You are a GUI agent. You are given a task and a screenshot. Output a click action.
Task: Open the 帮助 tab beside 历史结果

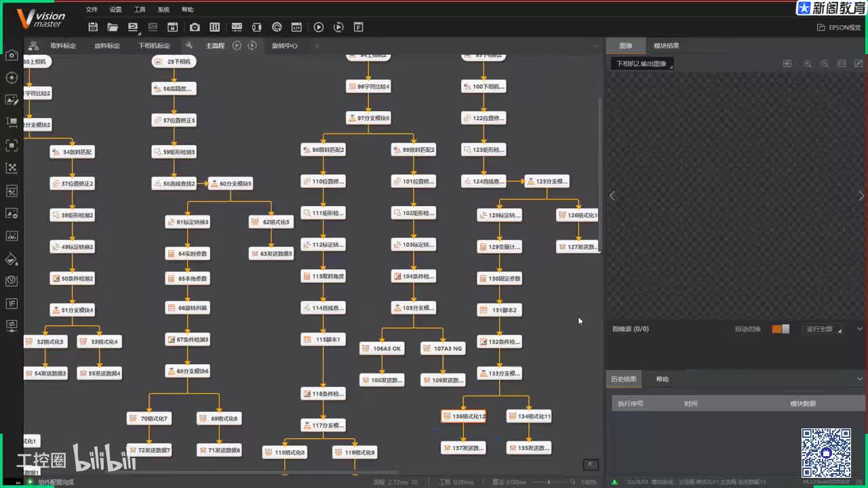pyautogui.click(x=663, y=379)
